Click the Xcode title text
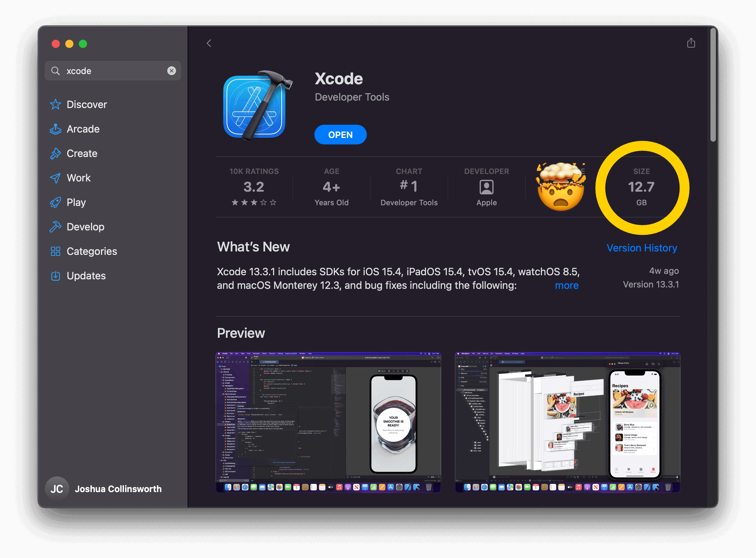The image size is (756, 558). click(x=339, y=79)
